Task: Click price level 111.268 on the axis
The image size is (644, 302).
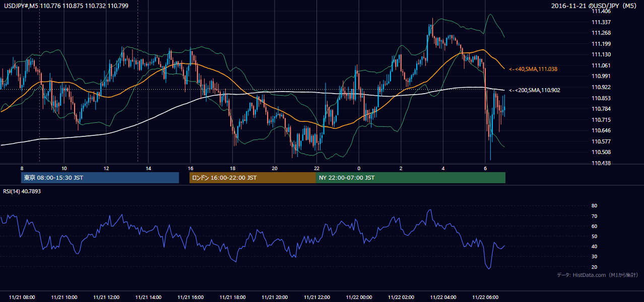Action: point(601,33)
